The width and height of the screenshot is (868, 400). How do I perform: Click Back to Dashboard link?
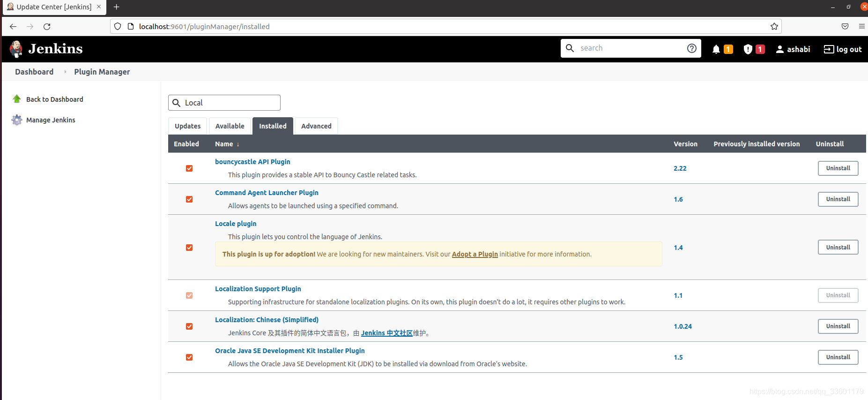coord(55,99)
